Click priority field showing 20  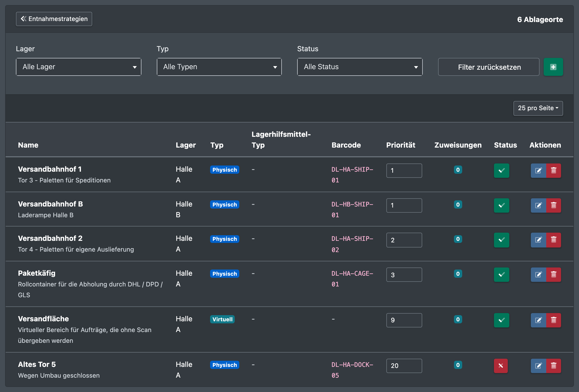coord(404,366)
